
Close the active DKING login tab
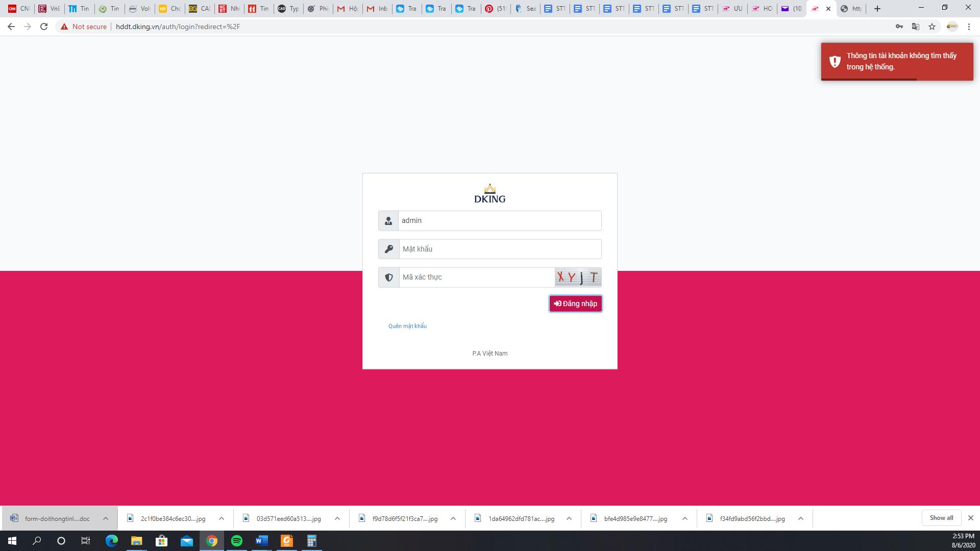pos(828,9)
